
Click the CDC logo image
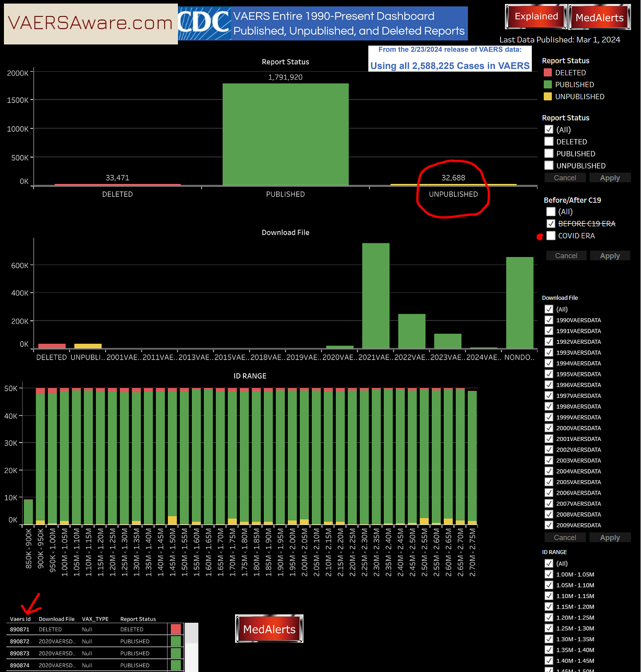coord(205,23)
